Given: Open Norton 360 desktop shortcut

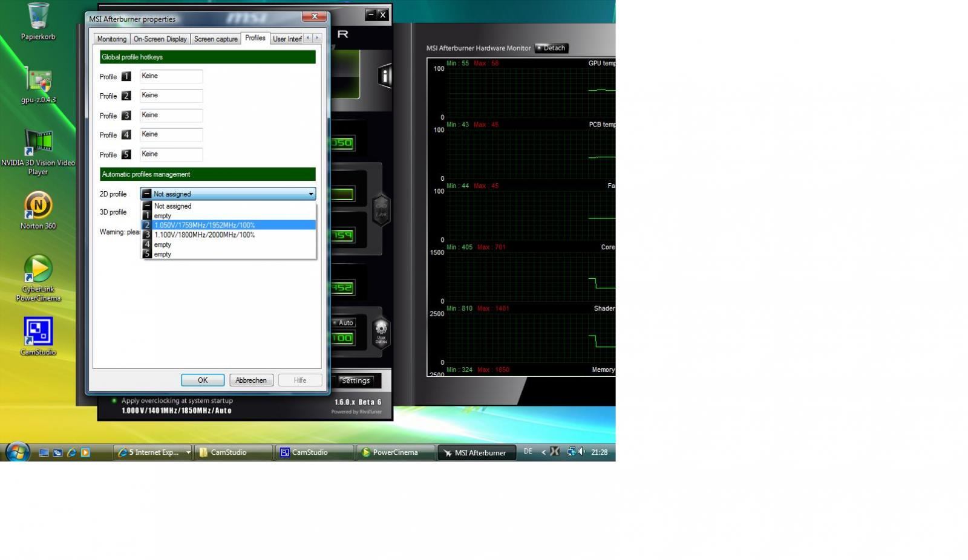Looking at the screenshot, I should pos(38,210).
